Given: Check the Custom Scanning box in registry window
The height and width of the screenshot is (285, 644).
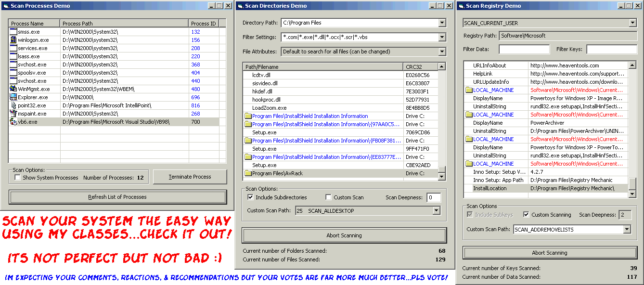Looking at the screenshot, I should click(x=526, y=215).
